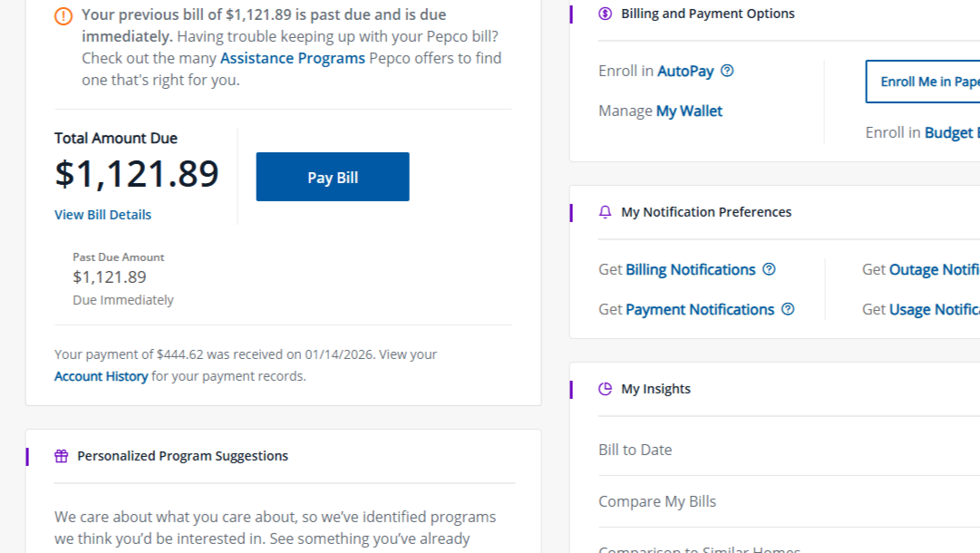Click the Personalized Program Suggestions gift icon
Screen dimensions: 980x553
60,455
